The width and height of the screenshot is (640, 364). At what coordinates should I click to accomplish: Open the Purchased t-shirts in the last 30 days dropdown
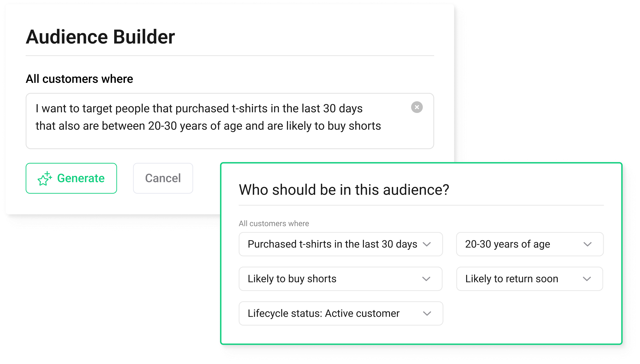[x=341, y=244]
